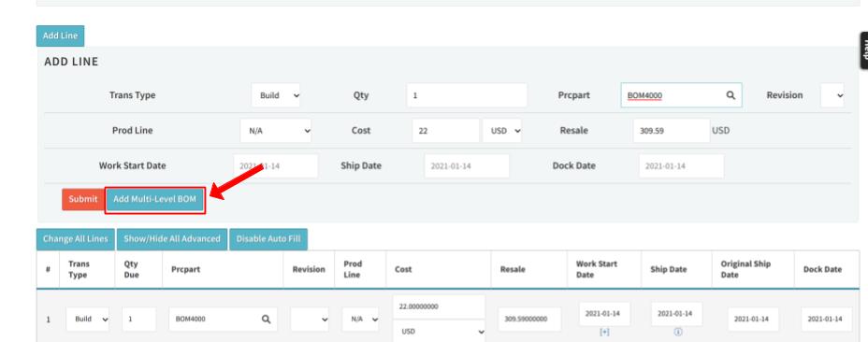Open the Prod Line dropdown set to N/A in Add Line
868x342 pixels.
point(276,131)
